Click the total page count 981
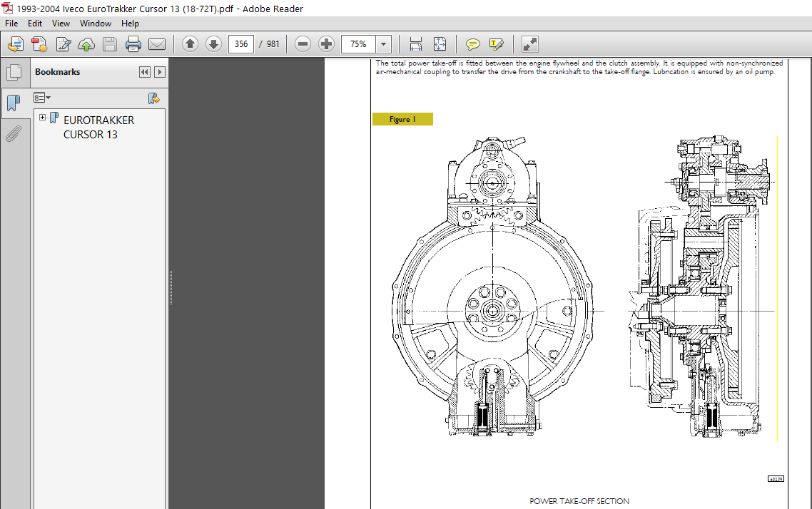812x509 pixels. [273, 44]
